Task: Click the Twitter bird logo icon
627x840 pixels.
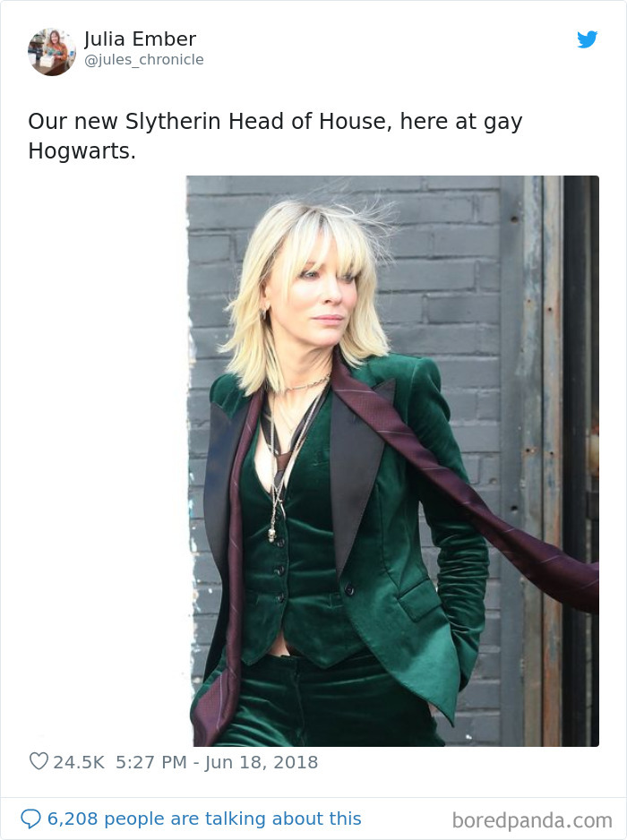Action: pyautogui.click(x=588, y=39)
